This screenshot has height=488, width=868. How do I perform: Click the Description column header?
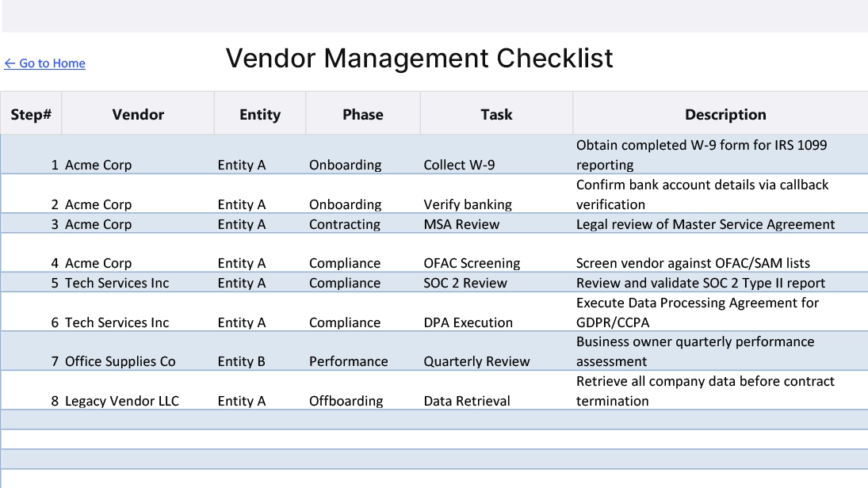pyautogui.click(x=725, y=113)
